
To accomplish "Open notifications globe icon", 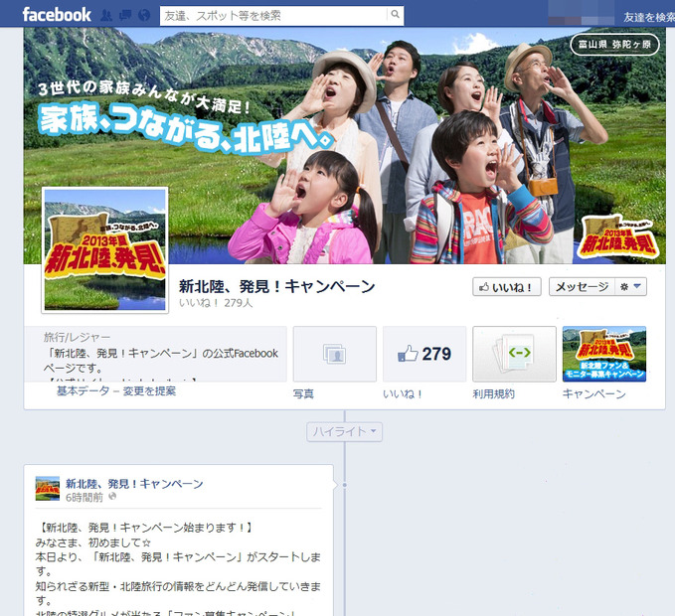I will click(x=144, y=16).
